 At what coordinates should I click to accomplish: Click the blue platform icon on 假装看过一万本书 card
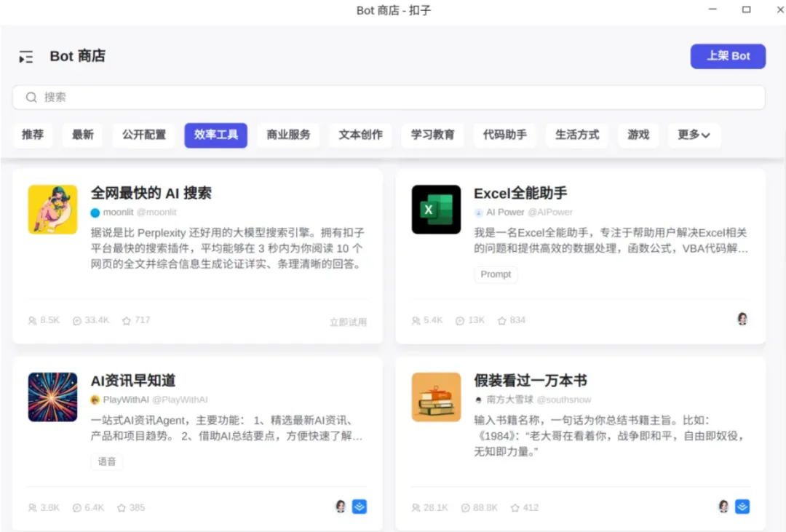coord(742,507)
